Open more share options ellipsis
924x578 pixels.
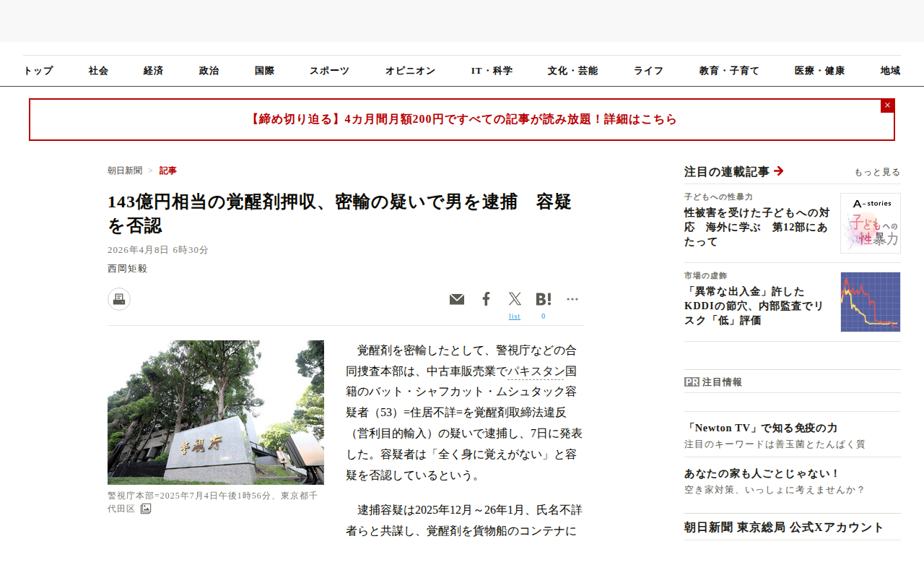click(x=572, y=299)
